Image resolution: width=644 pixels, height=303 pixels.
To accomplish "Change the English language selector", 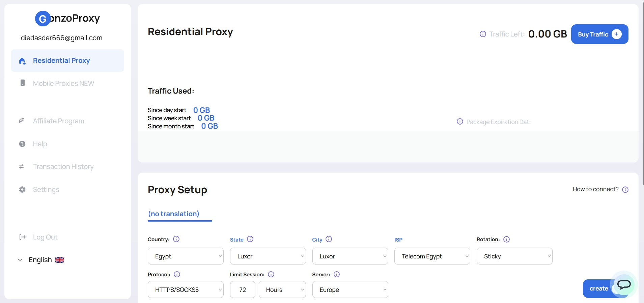I will tap(41, 260).
